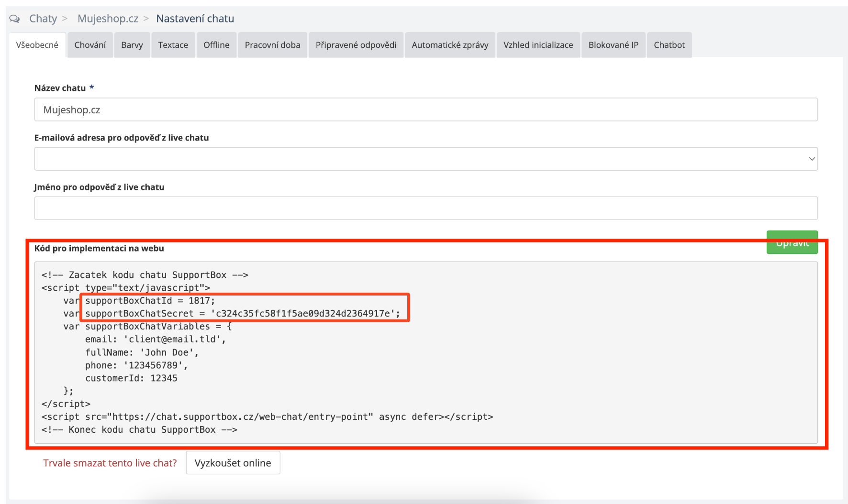Click the 'Zacatek kodu chatu SupportBox' comment
Viewport: 848px width, 504px height.
145,275
